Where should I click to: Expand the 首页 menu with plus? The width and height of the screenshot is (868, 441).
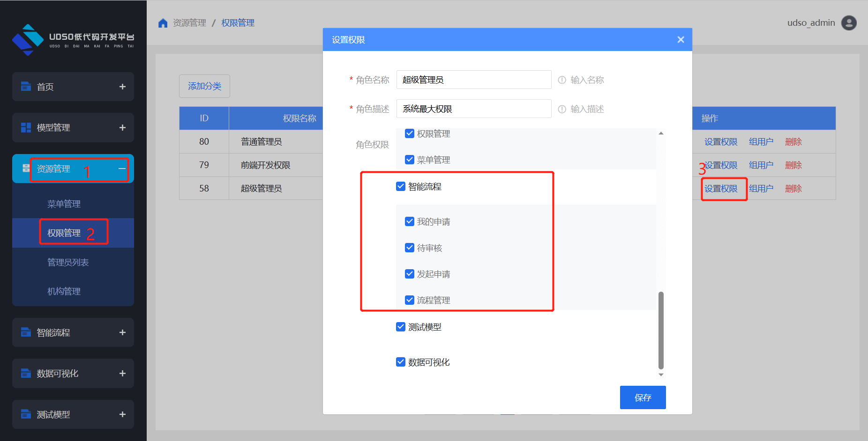122,87
